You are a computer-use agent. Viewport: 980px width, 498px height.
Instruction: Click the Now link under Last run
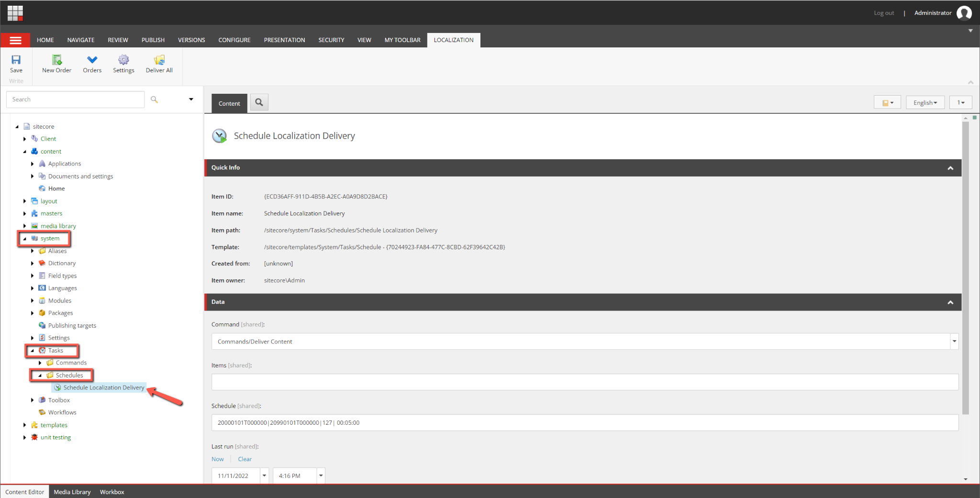(217, 459)
